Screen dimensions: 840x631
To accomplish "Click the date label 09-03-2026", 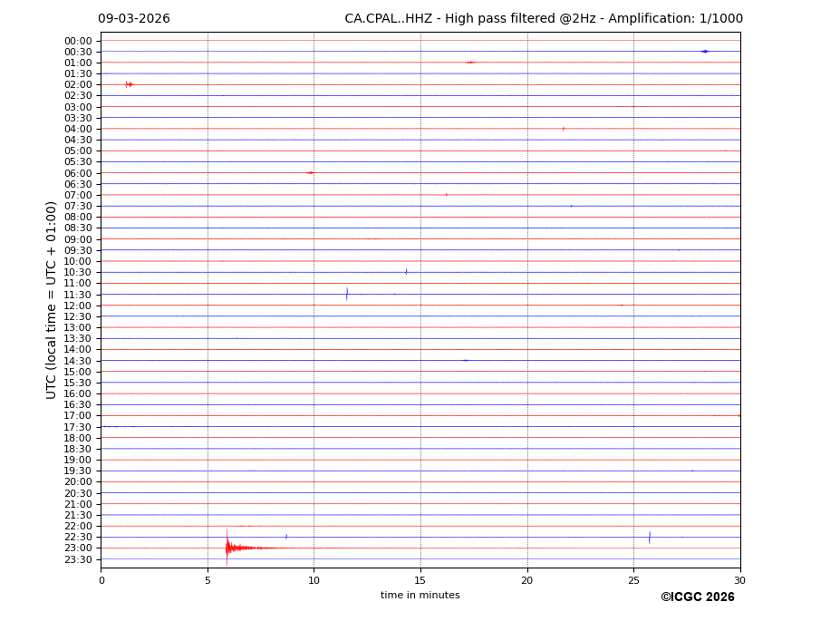I will 134,19.
